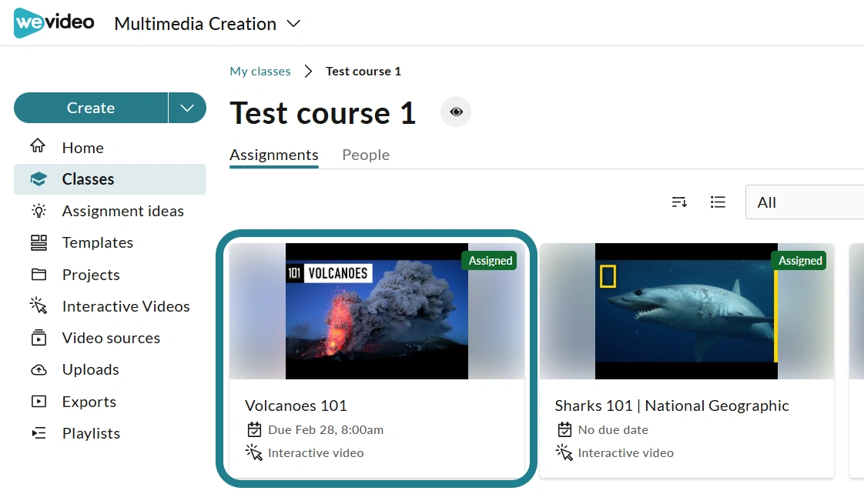Click the Interactive Videos cursor icon
The width and height of the screenshot is (864, 504).
(39, 305)
